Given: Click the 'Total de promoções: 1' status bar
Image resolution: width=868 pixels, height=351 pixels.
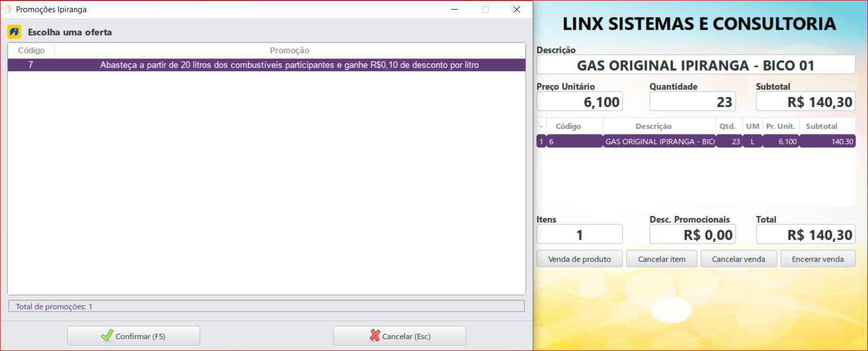Looking at the screenshot, I should pos(267,306).
